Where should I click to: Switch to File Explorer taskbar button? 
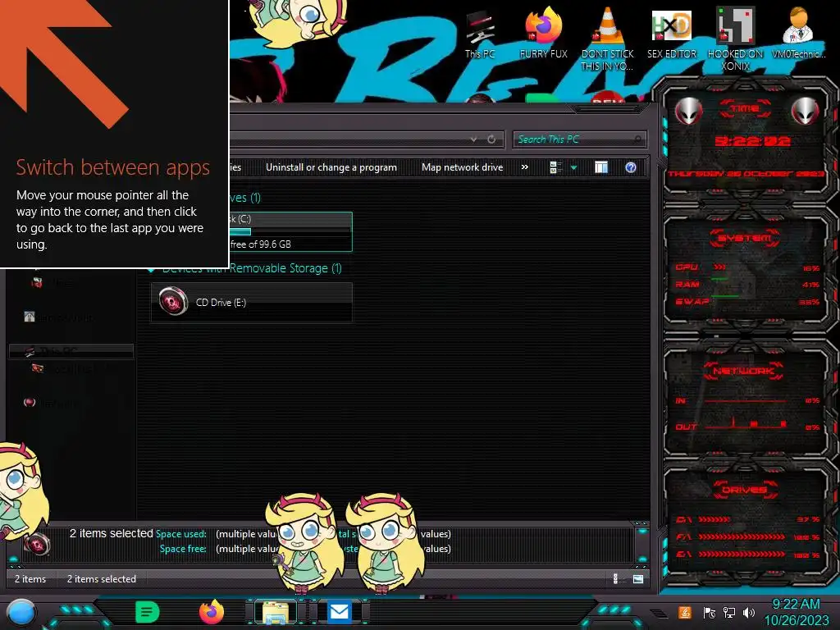tap(276, 612)
